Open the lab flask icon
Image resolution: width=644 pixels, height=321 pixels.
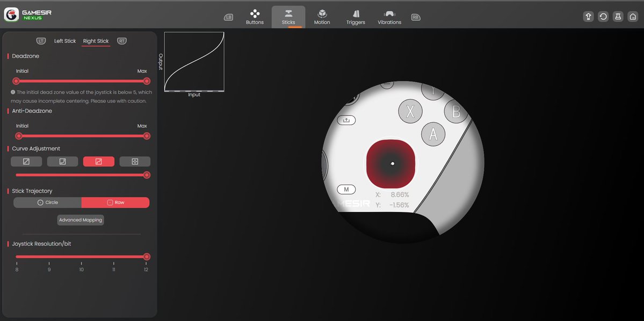(x=618, y=17)
